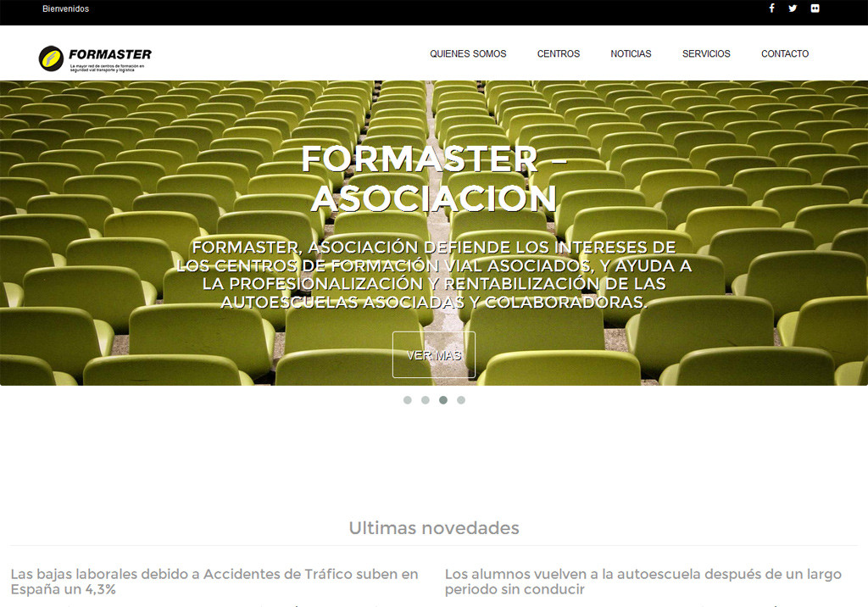Screen dimensions: 868x607
Task: Click the Formaster logo
Action: (95, 58)
